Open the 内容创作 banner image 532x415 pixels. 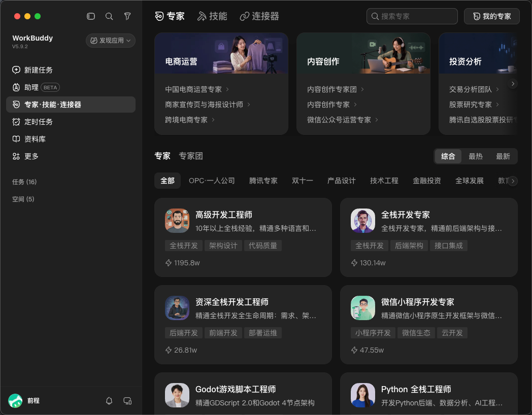click(x=363, y=53)
